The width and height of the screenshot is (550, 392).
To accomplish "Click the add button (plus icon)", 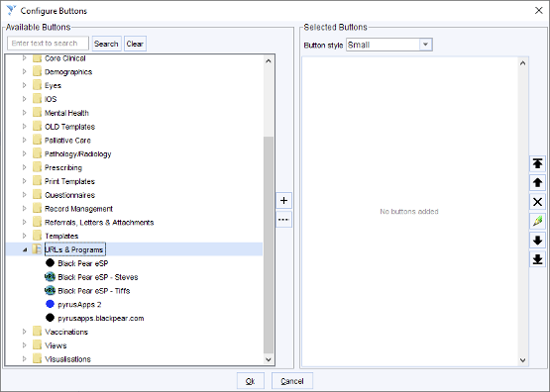I will (283, 201).
